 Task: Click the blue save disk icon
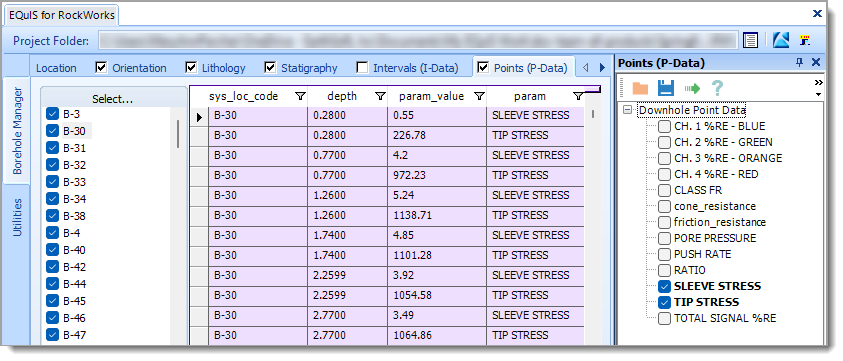click(x=666, y=88)
